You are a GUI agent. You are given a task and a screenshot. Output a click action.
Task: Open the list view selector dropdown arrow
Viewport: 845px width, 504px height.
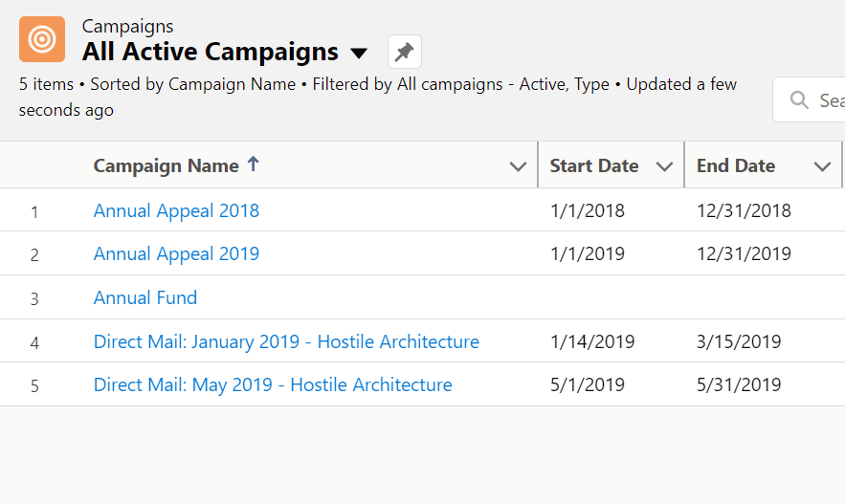[359, 53]
